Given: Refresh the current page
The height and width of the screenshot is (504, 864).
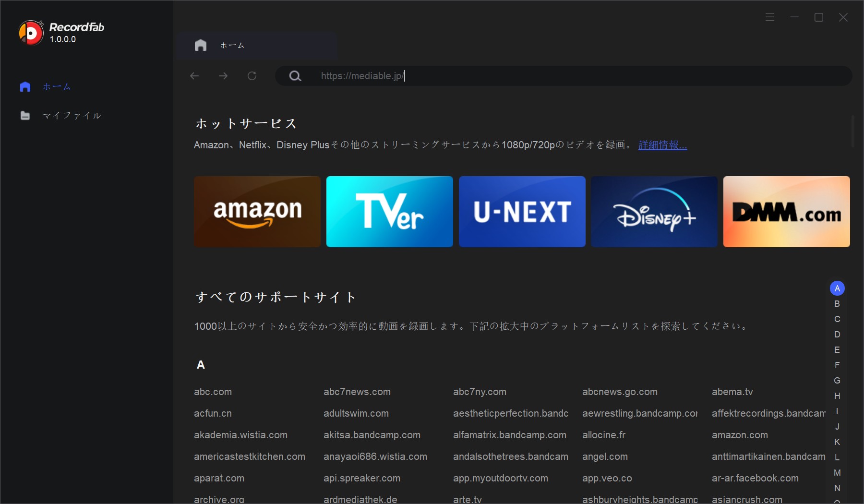Looking at the screenshot, I should click(252, 76).
